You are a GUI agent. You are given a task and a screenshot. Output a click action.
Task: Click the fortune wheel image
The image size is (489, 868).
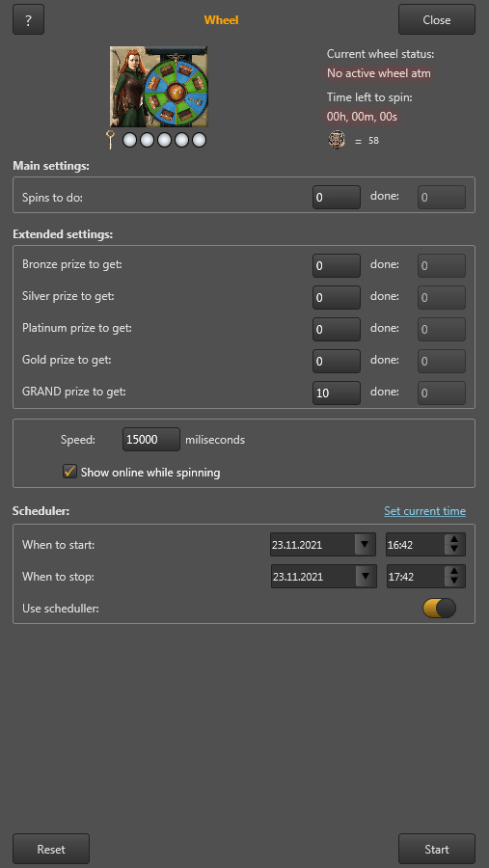pyautogui.click(x=159, y=87)
